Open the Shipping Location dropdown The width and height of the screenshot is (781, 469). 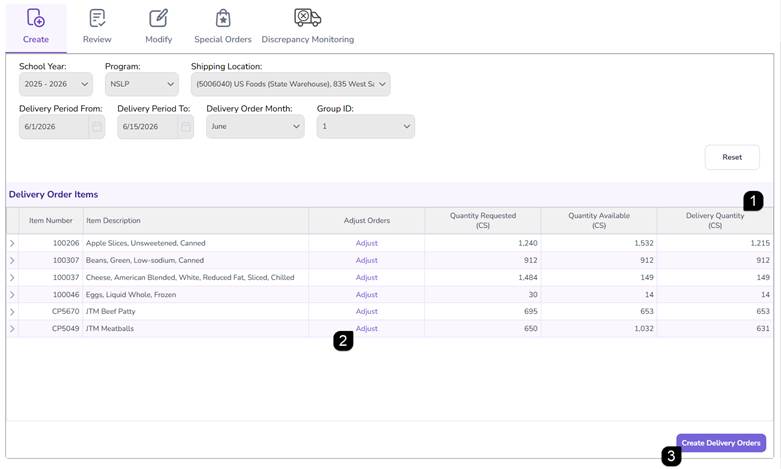(x=290, y=84)
